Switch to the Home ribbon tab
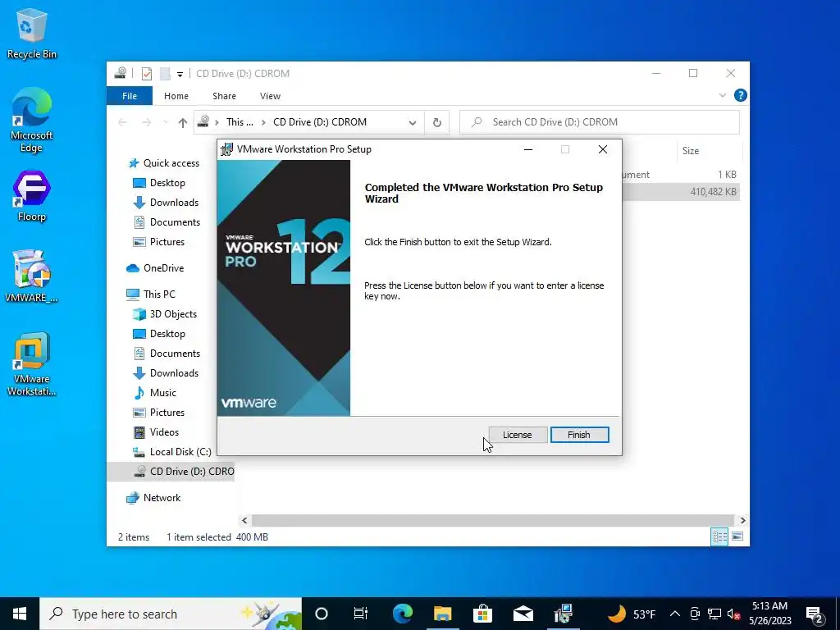The width and height of the screenshot is (840, 630). pos(176,96)
